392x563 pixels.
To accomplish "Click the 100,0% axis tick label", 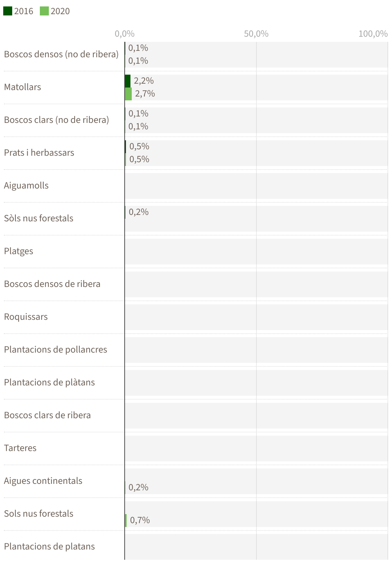I will click(373, 34).
